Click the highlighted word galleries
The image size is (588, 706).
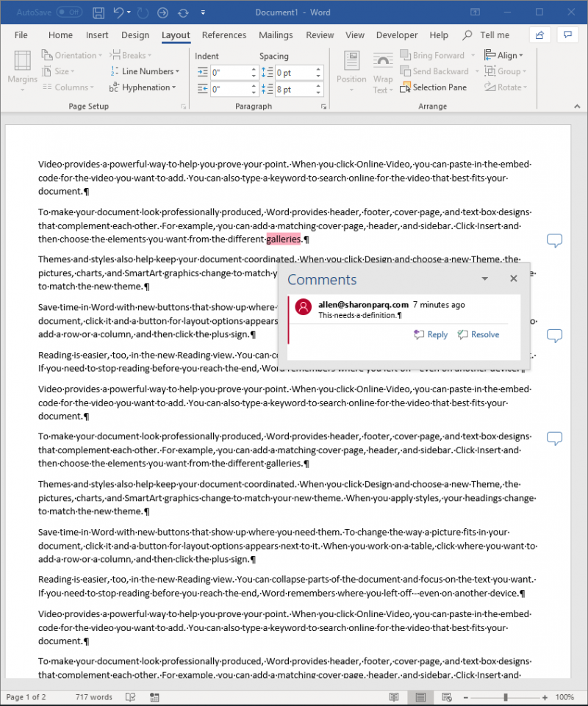pos(283,239)
